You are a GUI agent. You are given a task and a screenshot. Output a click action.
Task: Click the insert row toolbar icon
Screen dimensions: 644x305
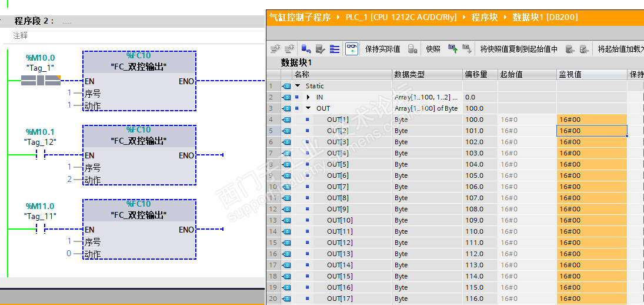(x=275, y=49)
